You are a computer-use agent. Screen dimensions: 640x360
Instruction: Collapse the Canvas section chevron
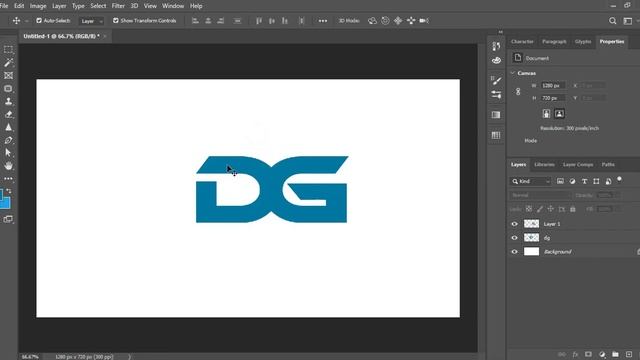[513, 73]
